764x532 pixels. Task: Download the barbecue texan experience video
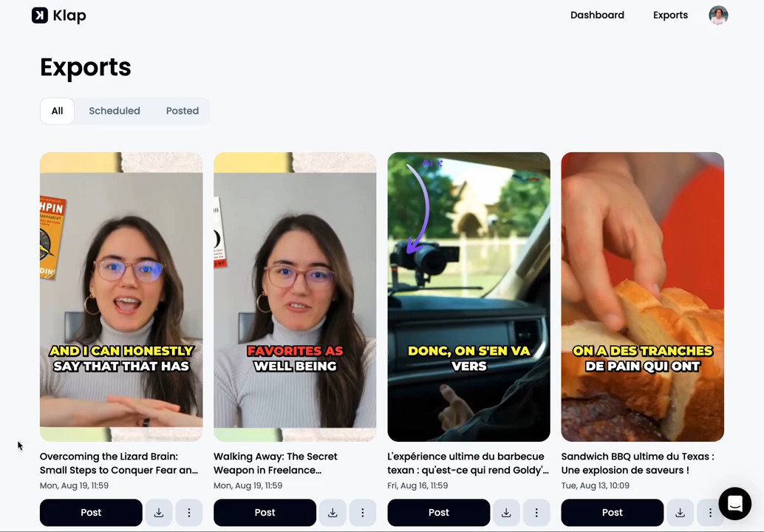(x=506, y=513)
